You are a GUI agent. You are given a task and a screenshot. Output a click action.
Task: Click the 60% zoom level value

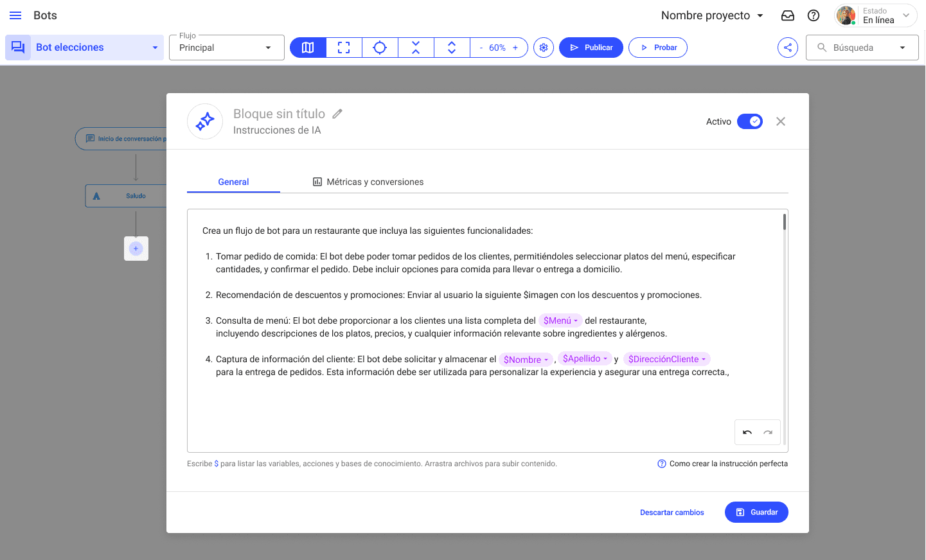pos(497,48)
